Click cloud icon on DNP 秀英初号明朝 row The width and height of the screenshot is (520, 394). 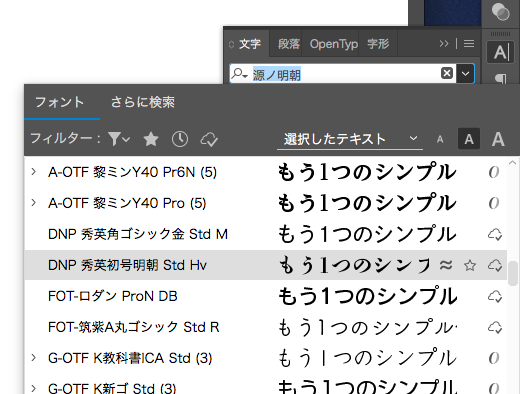click(495, 265)
